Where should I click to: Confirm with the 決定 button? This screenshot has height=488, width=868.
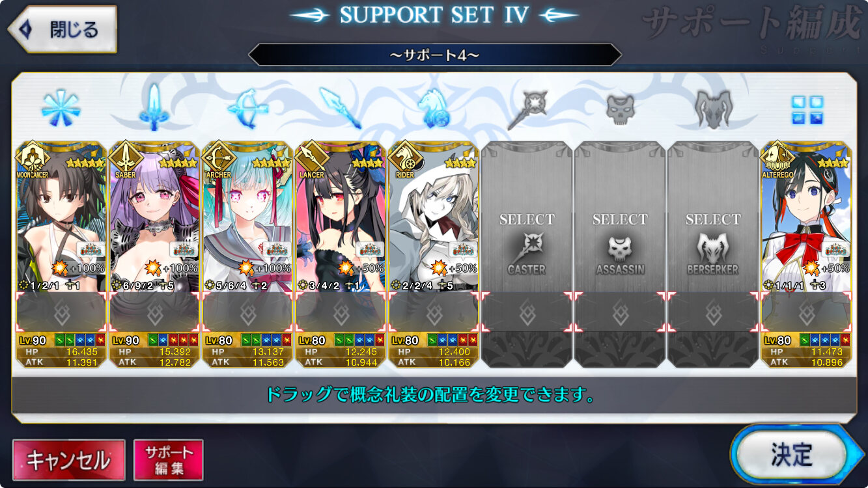tap(791, 455)
